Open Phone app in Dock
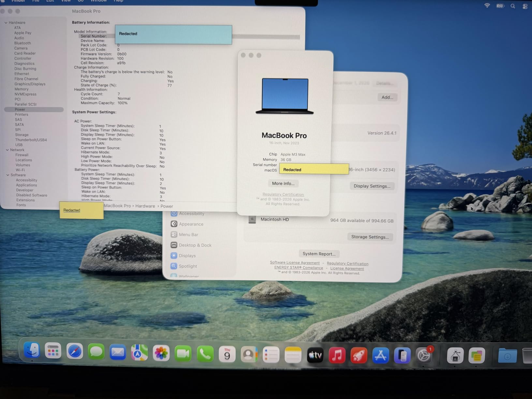 tap(205, 354)
